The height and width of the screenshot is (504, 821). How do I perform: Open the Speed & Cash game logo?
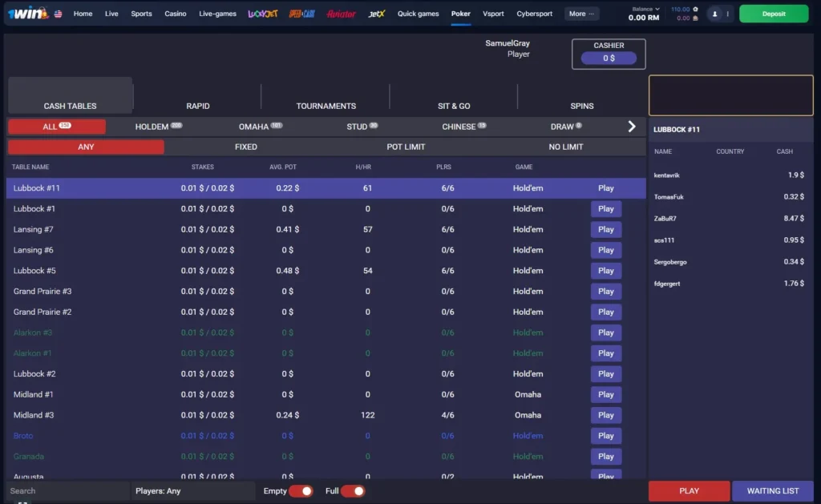click(301, 14)
